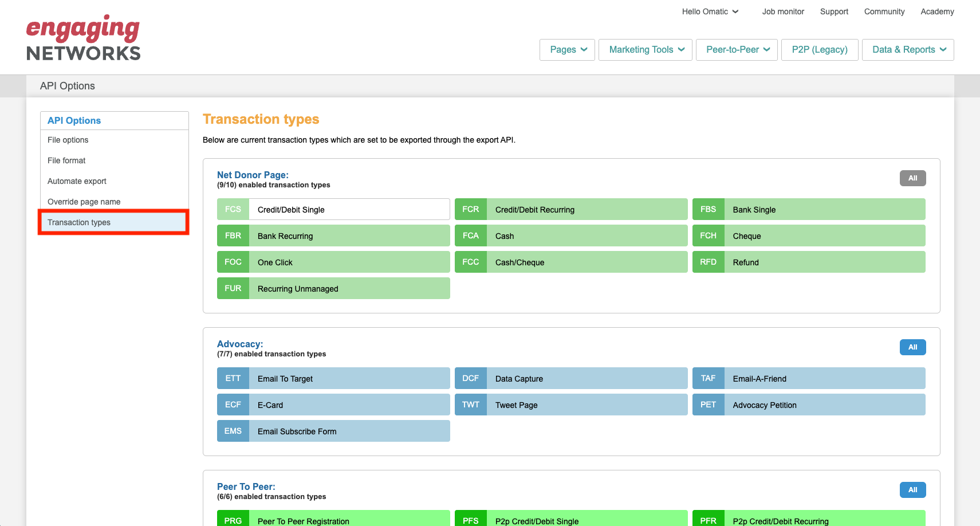Select File format in sidebar
980x526 pixels.
(x=114, y=160)
